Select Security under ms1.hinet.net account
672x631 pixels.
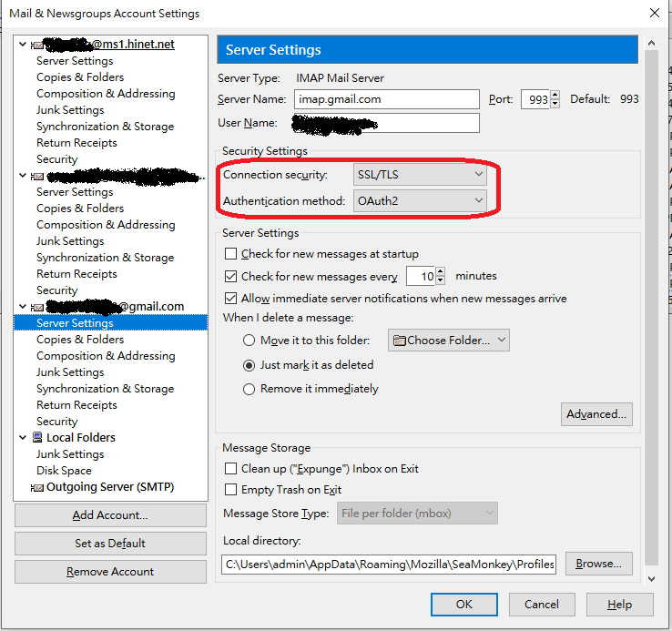click(57, 159)
